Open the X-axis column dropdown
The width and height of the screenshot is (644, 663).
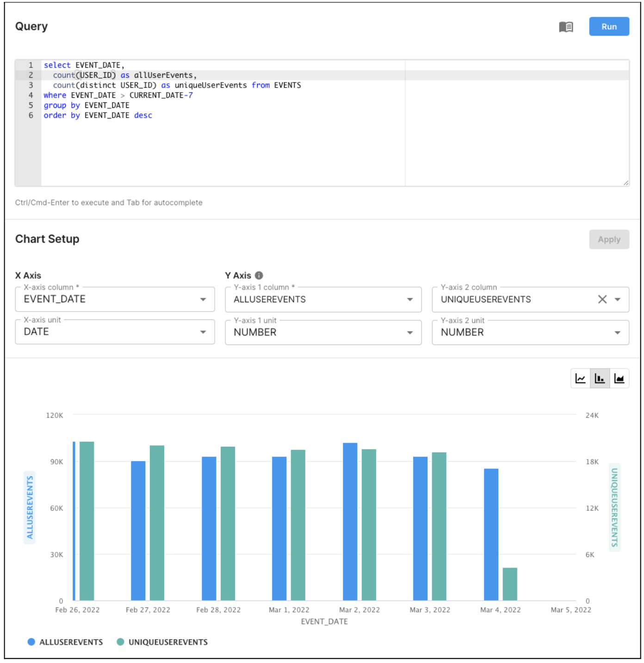click(x=115, y=300)
